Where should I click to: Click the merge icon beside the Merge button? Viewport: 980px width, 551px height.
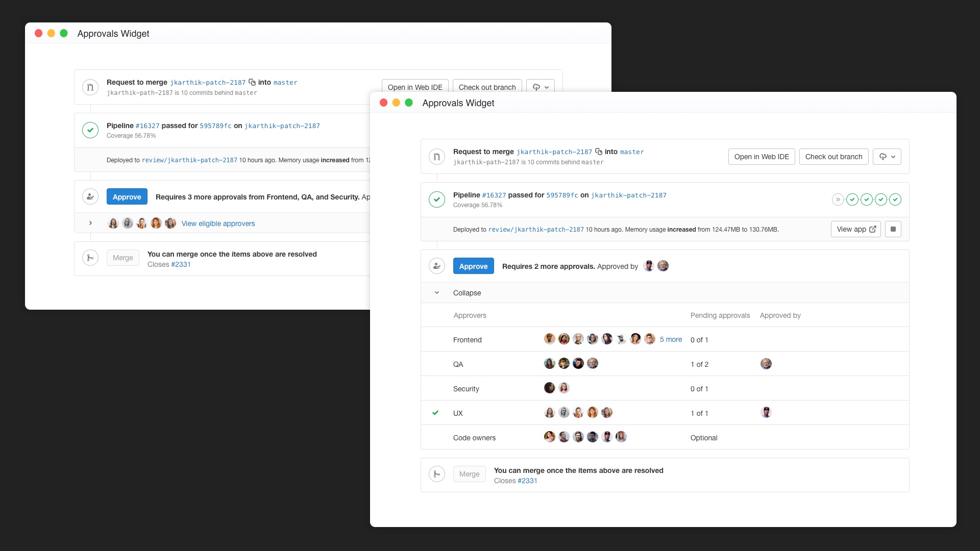coord(437,474)
